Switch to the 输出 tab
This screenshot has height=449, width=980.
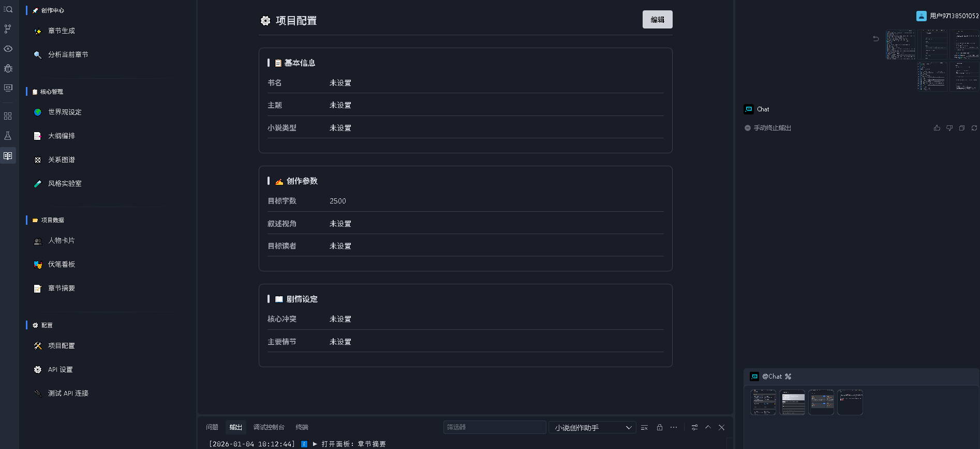[x=236, y=427]
